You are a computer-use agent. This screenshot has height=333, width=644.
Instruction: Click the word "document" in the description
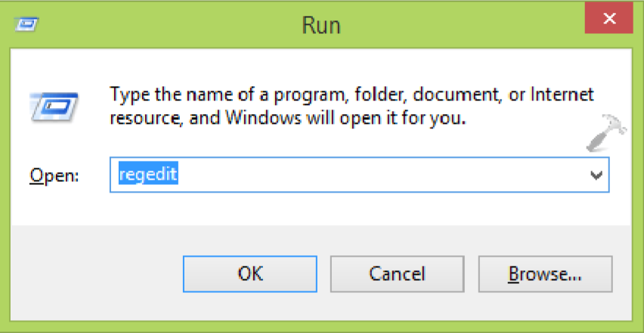point(457,94)
